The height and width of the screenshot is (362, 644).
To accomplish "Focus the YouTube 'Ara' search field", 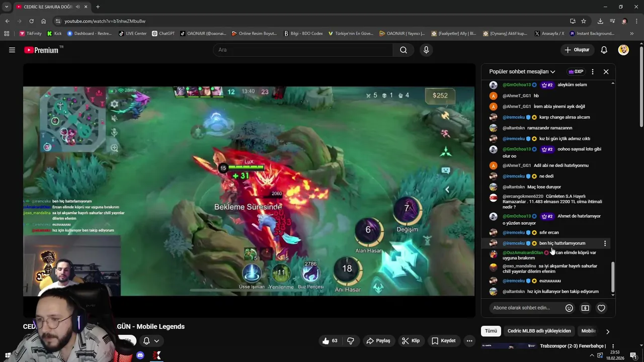I will click(x=303, y=50).
